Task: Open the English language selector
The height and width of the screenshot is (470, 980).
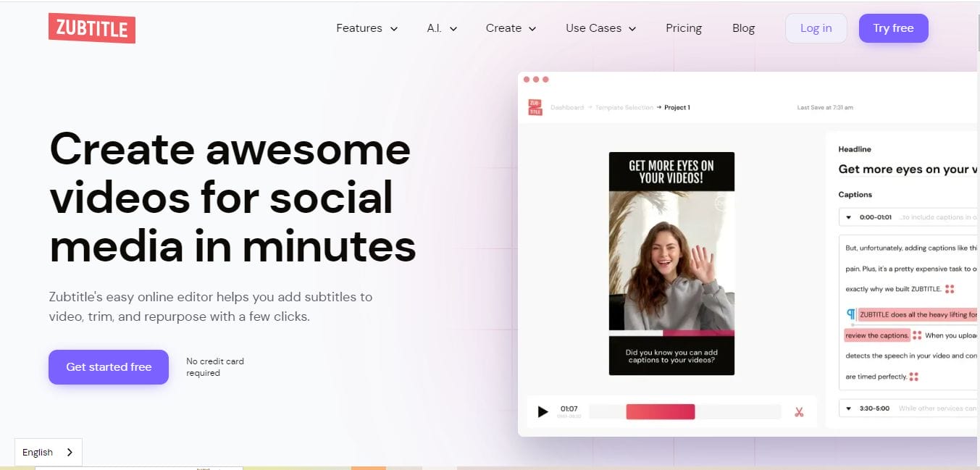Action: point(48,451)
